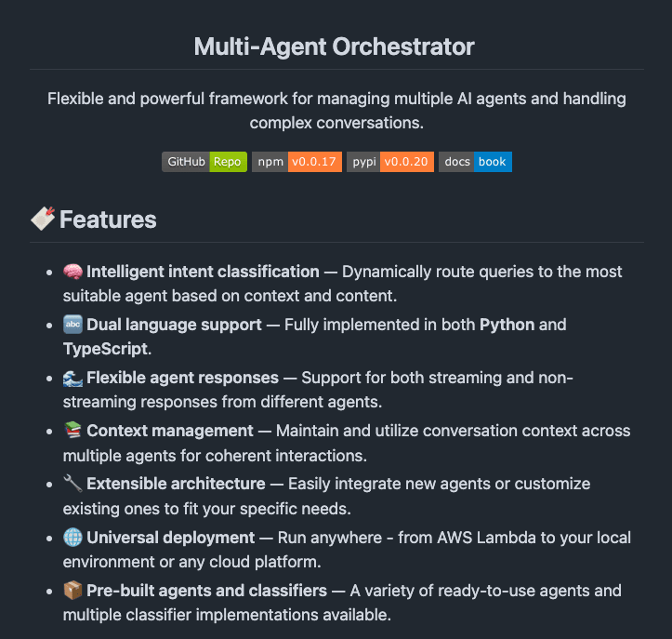This screenshot has height=639, width=672.
Task: Click the bold TypeScript text
Action: 103,349
